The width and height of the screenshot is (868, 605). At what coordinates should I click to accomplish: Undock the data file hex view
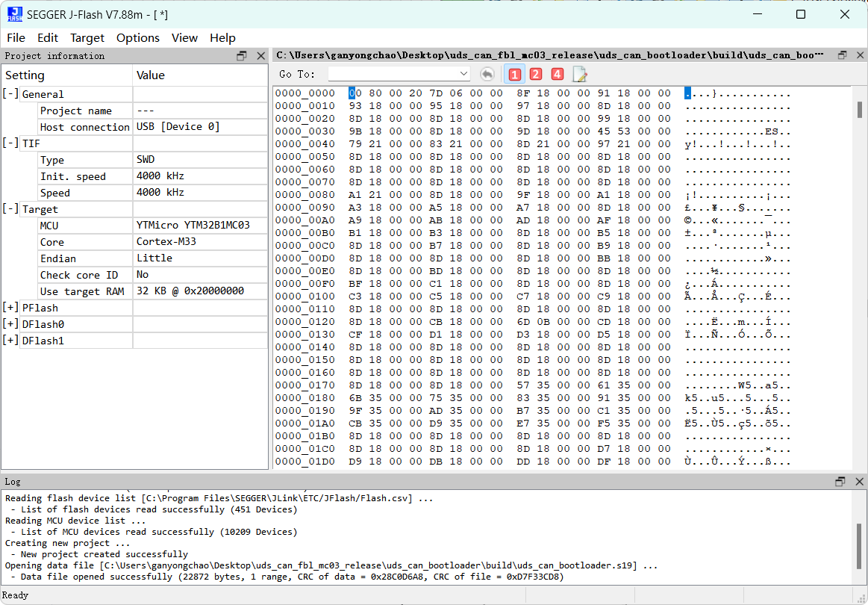pyautogui.click(x=843, y=55)
